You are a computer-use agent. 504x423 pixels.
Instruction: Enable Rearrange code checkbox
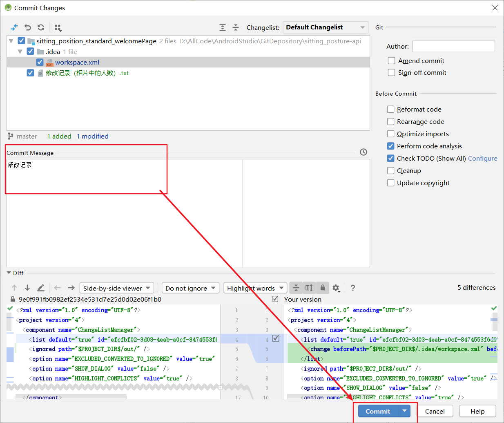pyautogui.click(x=391, y=121)
